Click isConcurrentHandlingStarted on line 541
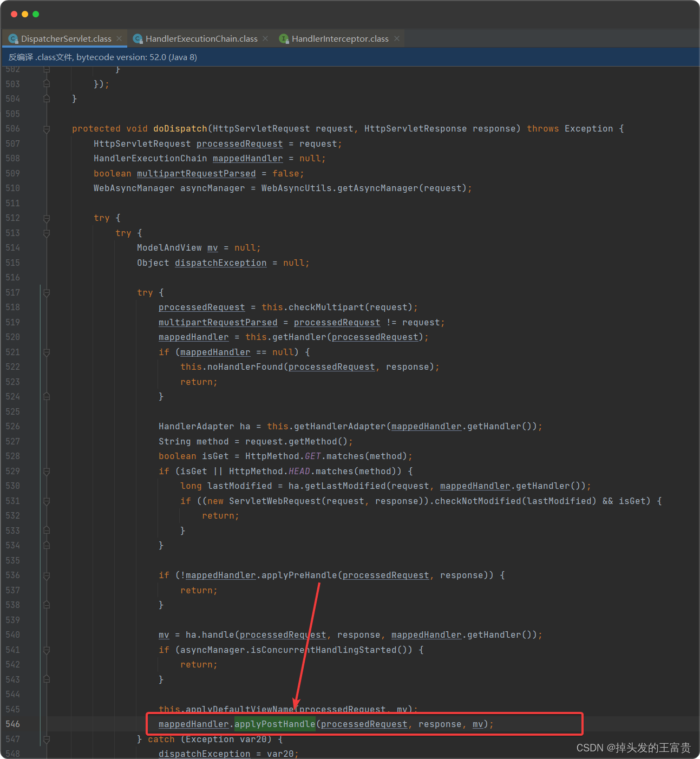 click(x=324, y=650)
